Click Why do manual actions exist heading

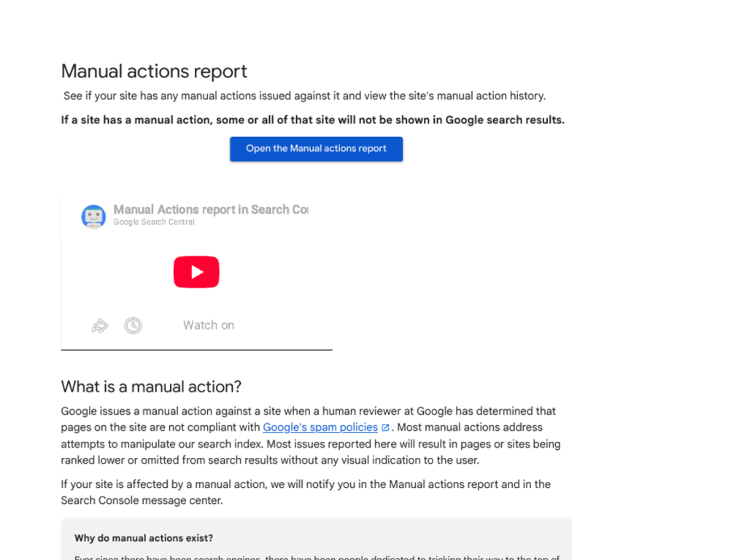click(144, 538)
